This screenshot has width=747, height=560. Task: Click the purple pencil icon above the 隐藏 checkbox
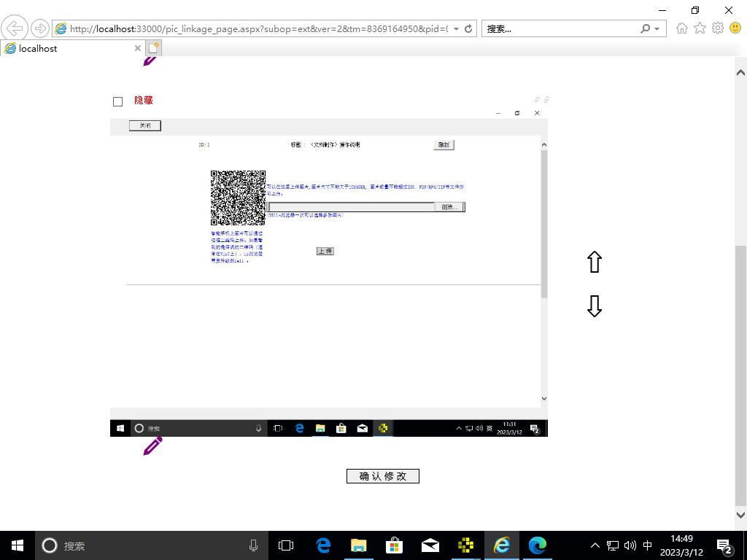point(150,61)
